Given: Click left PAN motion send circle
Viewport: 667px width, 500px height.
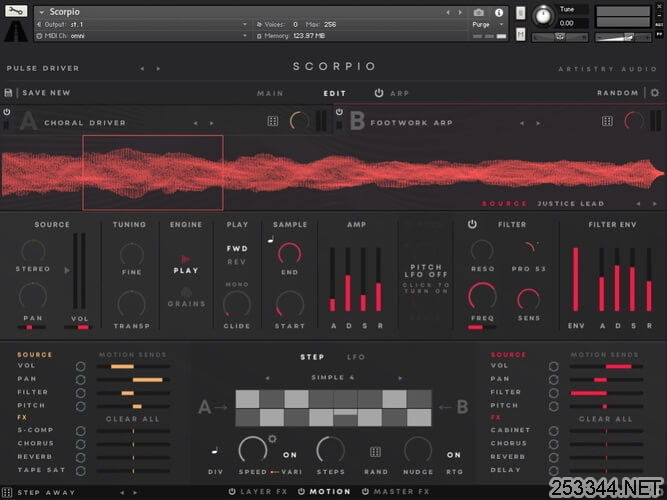Looking at the screenshot, I should [80, 379].
